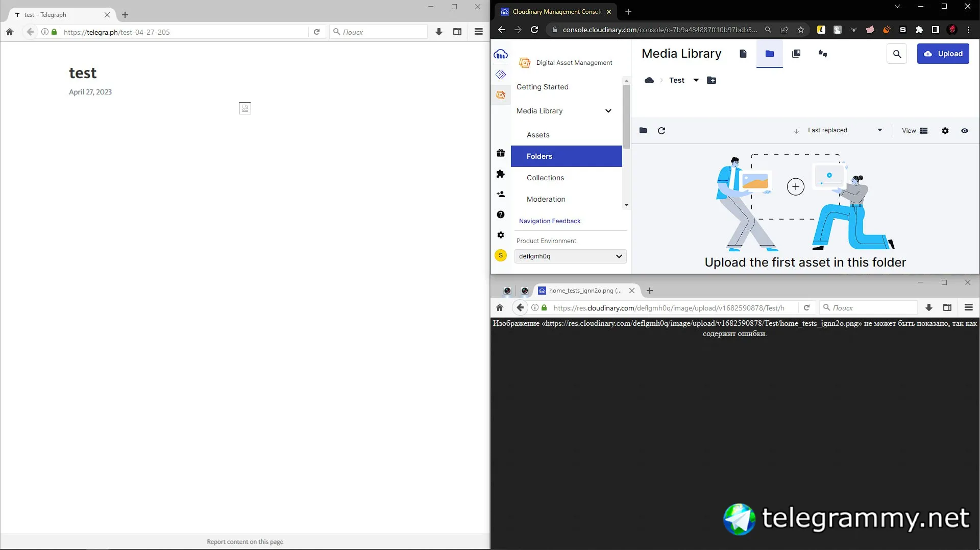Click Report content on this page link
Image resolution: width=980 pixels, height=550 pixels.
click(x=245, y=542)
